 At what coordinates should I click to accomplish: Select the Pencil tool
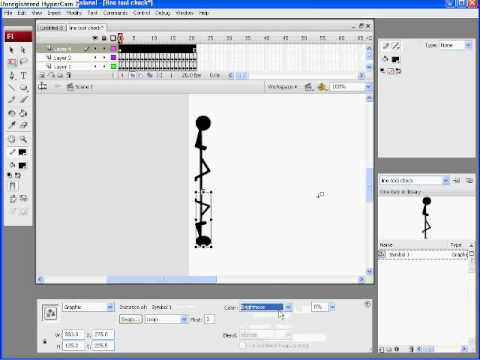[12, 100]
